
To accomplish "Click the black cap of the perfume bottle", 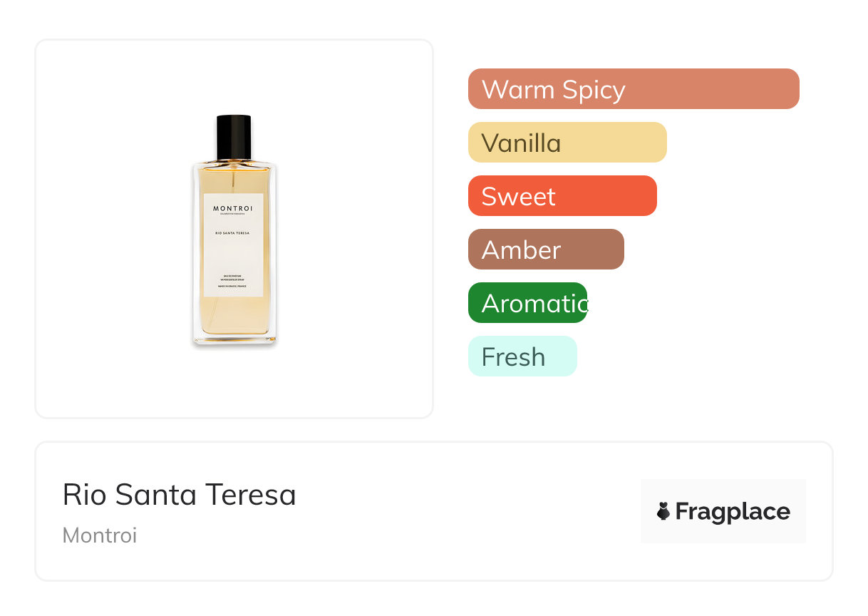I will click(234, 136).
